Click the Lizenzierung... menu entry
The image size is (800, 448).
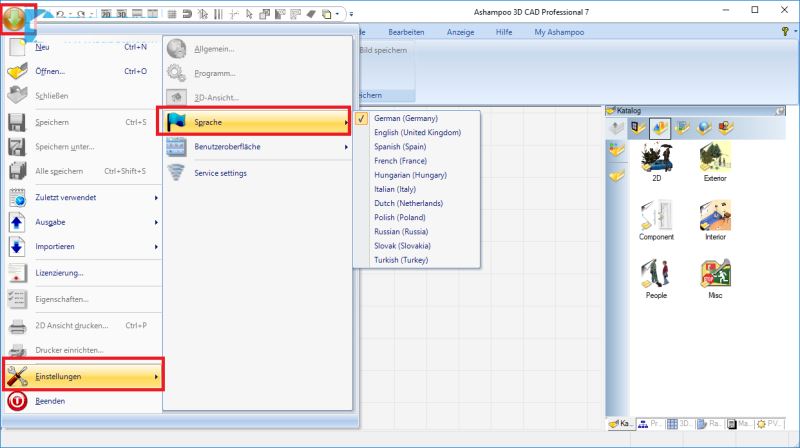[83, 273]
